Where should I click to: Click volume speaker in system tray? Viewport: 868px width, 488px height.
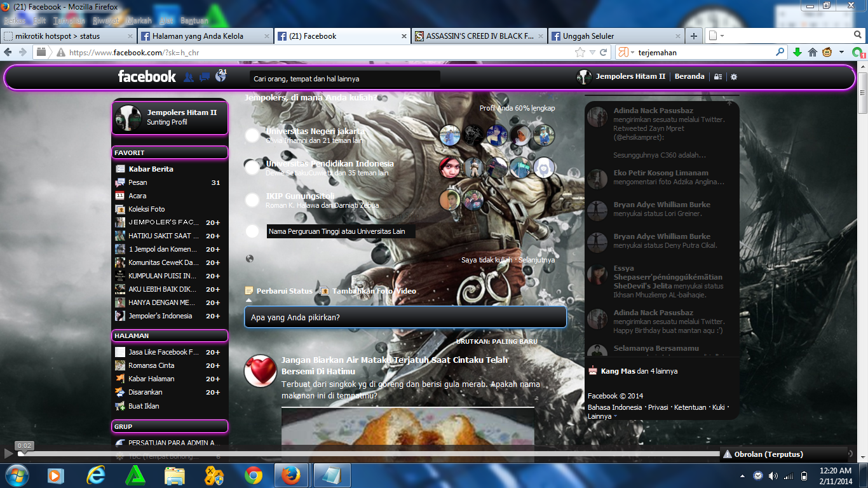[773, 476]
